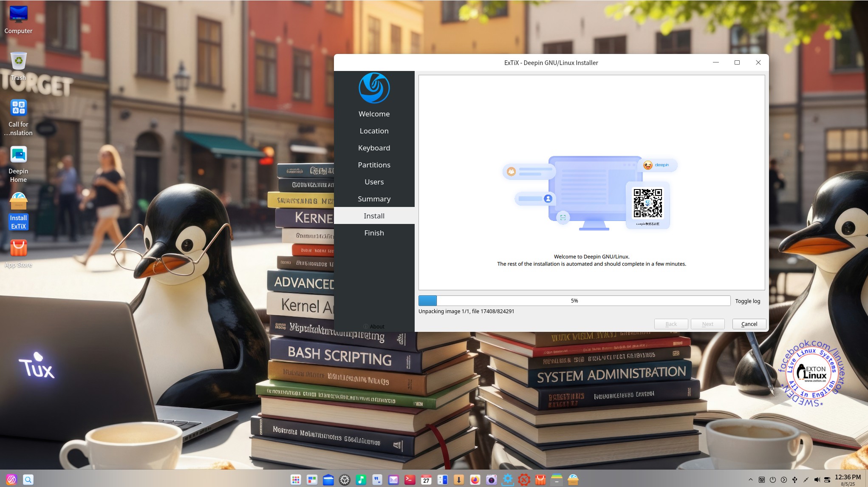Viewport: 868px width, 487px height.
Task: Select the Install ExTiX desktop icon
Action: point(18,211)
